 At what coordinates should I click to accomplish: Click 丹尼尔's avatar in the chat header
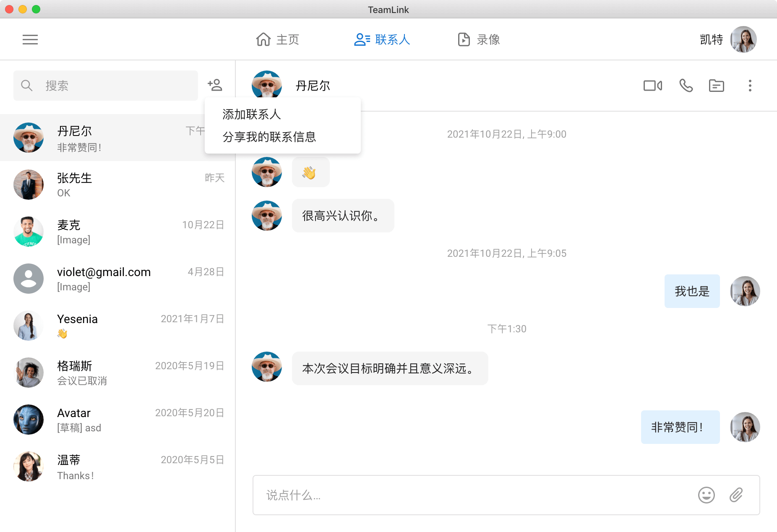pos(267,86)
